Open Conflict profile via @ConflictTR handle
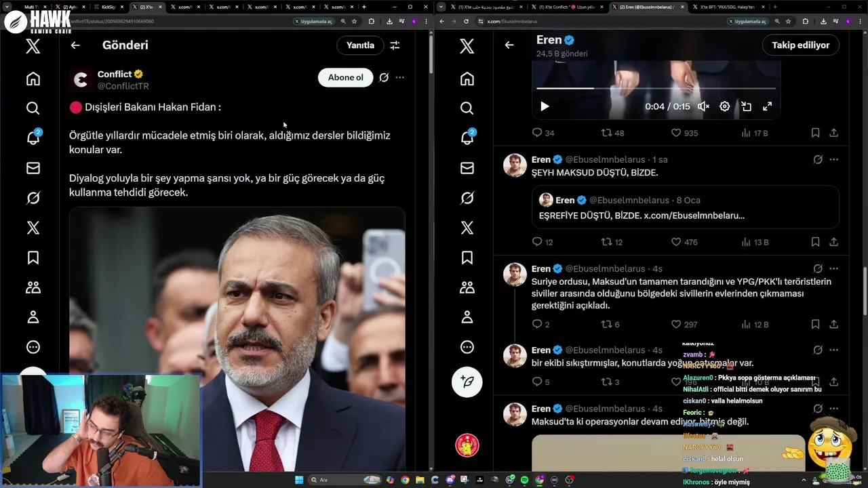Screen dimensions: 868x488 [123, 86]
